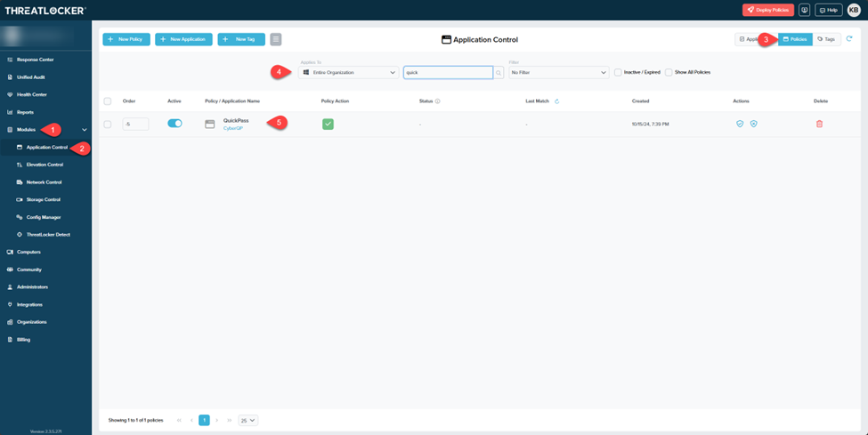The height and width of the screenshot is (435, 868).
Task: Click the Last Match refresh icon
Action: 557,101
